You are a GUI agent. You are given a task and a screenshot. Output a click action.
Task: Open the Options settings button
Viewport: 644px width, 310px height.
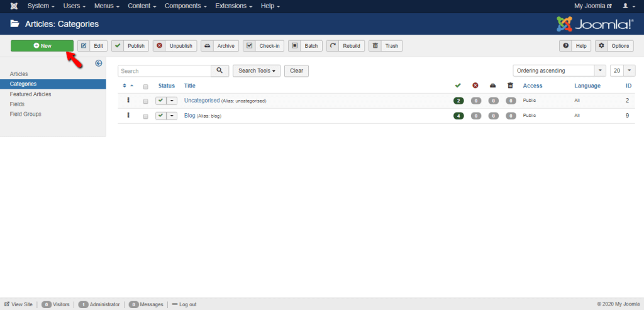coord(614,46)
